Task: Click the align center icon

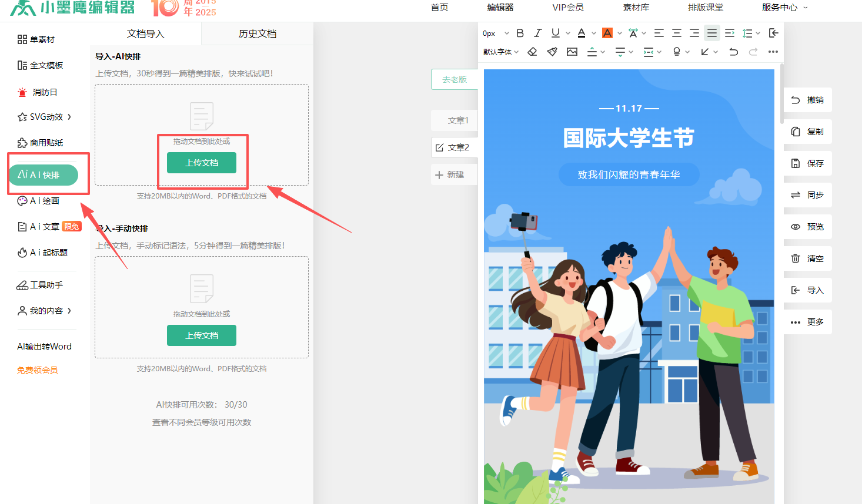Action: [x=677, y=33]
